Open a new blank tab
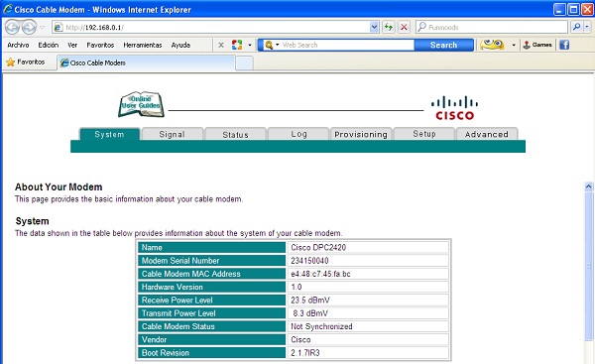Image resolution: width=595 pixels, height=364 pixels. pyautogui.click(x=244, y=63)
